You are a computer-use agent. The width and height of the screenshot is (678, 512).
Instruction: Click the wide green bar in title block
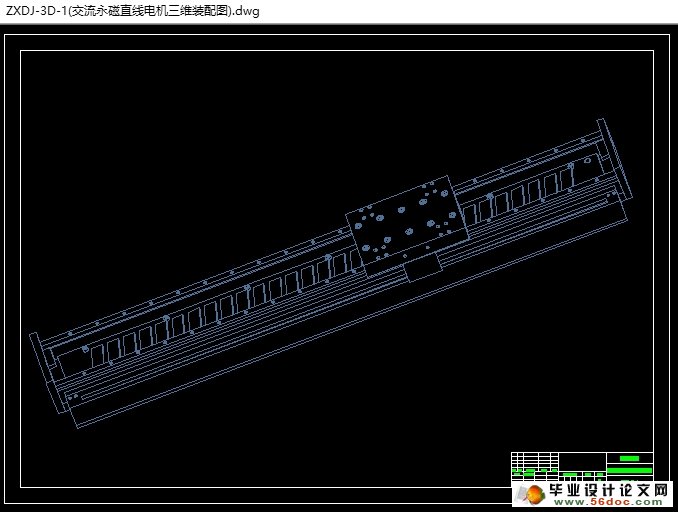(x=629, y=469)
